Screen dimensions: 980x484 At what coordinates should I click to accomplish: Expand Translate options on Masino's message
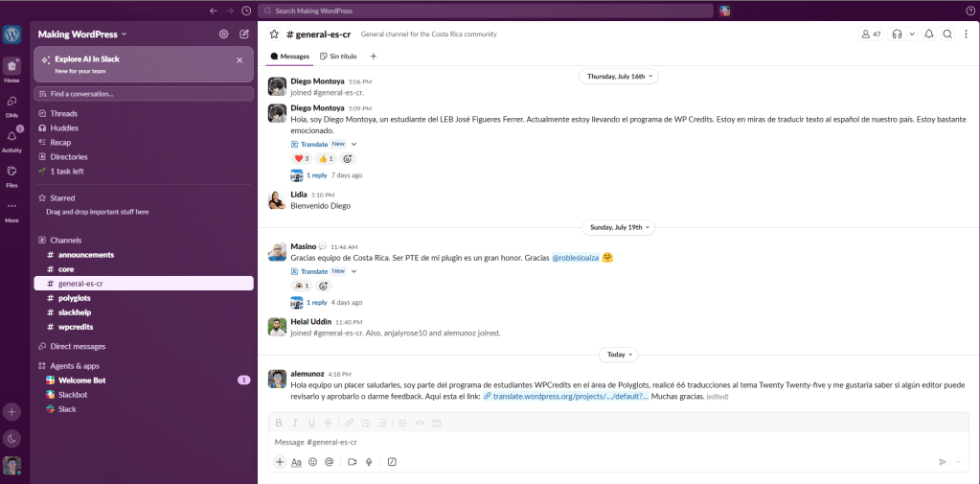pyautogui.click(x=353, y=271)
